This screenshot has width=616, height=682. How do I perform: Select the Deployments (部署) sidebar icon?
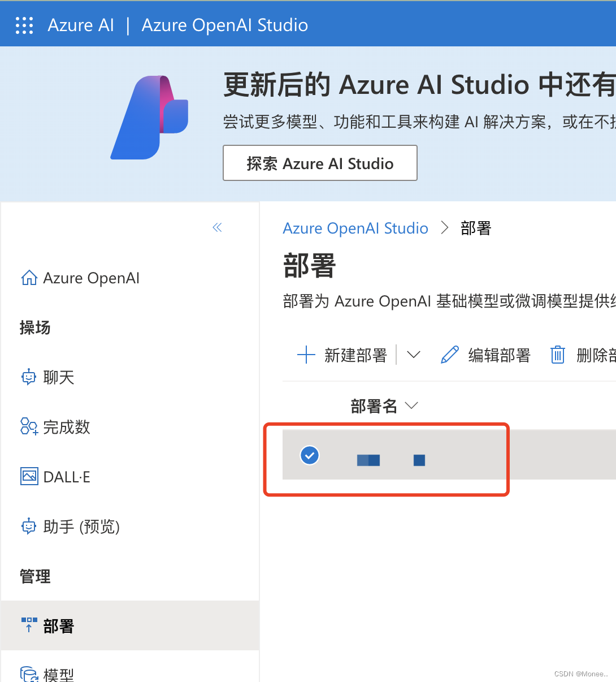29,625
